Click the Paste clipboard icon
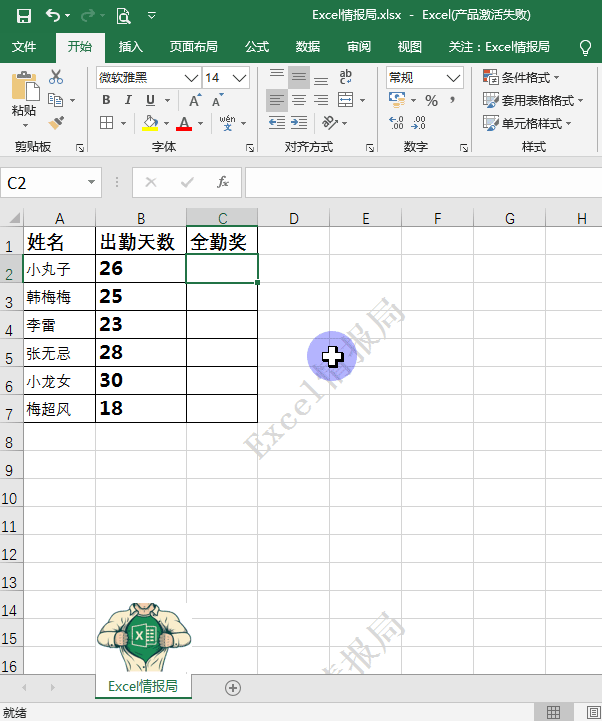602x721 pixels. coord(24,90)
